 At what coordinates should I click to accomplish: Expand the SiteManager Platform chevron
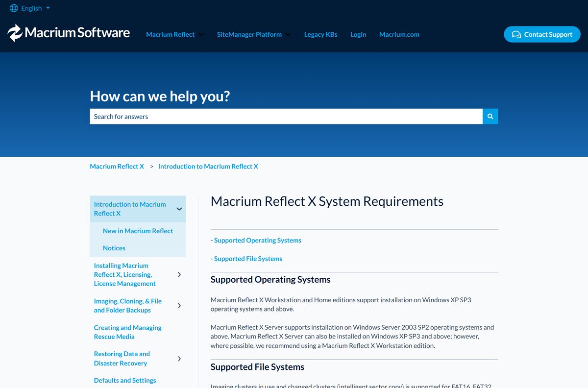click(288, 34)
